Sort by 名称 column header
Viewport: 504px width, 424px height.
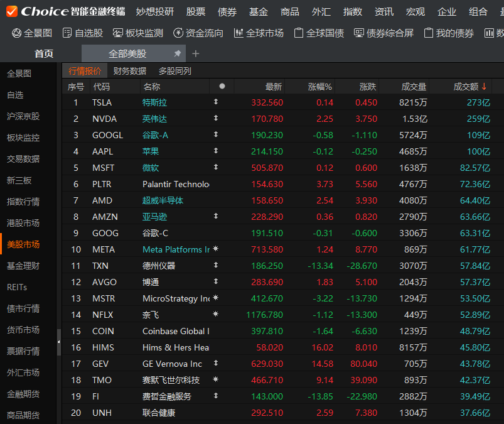[x=152, y=87]
